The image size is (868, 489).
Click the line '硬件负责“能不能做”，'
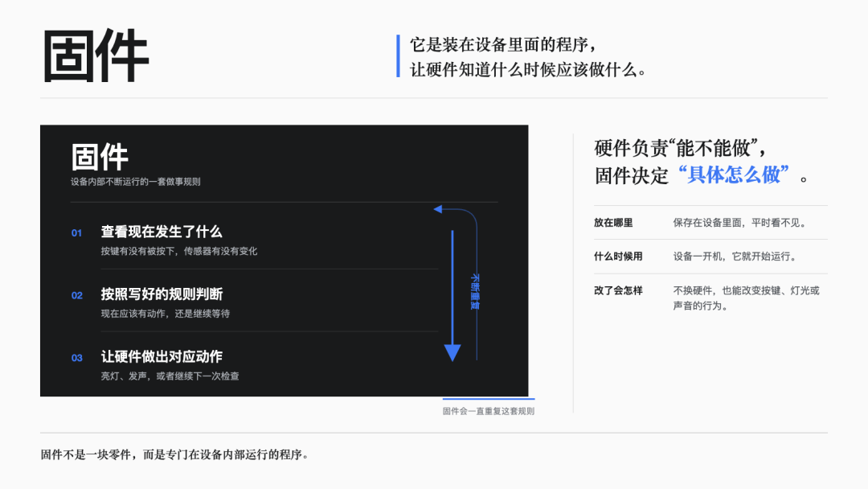point(681,148)
